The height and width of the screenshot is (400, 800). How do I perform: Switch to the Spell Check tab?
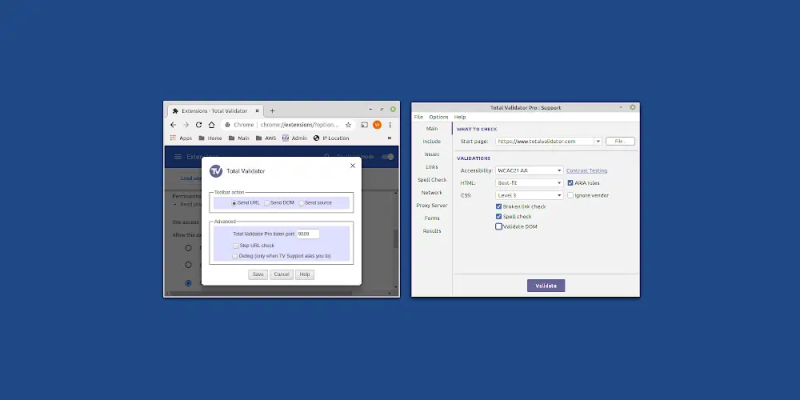tap(432, 180)
